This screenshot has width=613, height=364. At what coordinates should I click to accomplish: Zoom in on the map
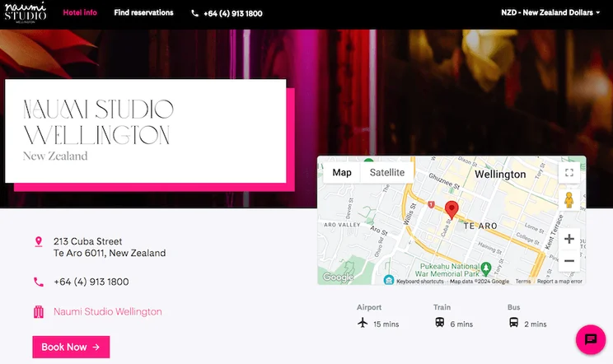(569, 239)
